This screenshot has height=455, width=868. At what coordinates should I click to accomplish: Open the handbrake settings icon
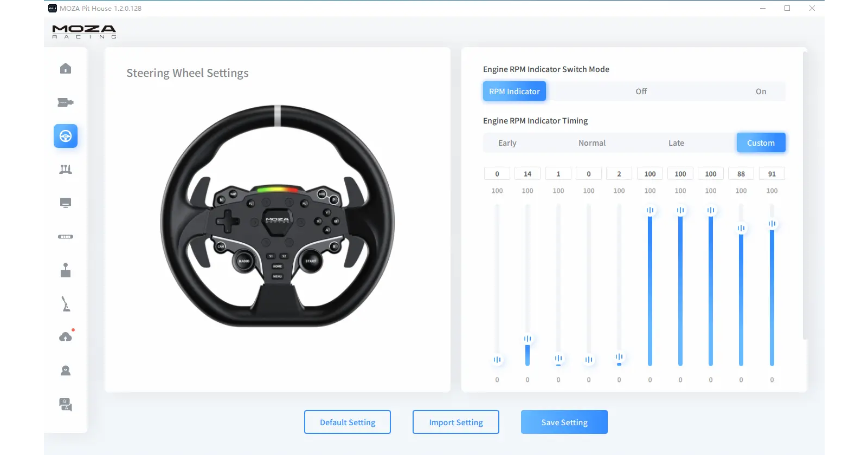pyautogui.click(x=66, y=304)
